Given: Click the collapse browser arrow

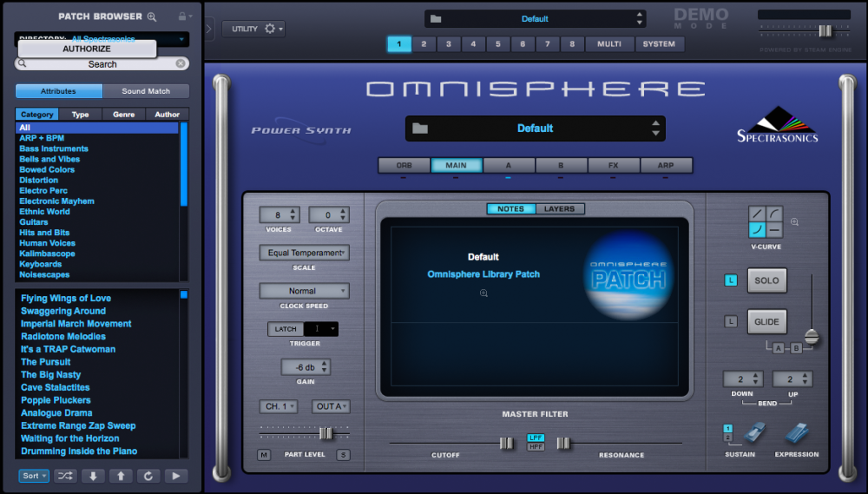Looking at the screenshot, I should pos(209,29).
